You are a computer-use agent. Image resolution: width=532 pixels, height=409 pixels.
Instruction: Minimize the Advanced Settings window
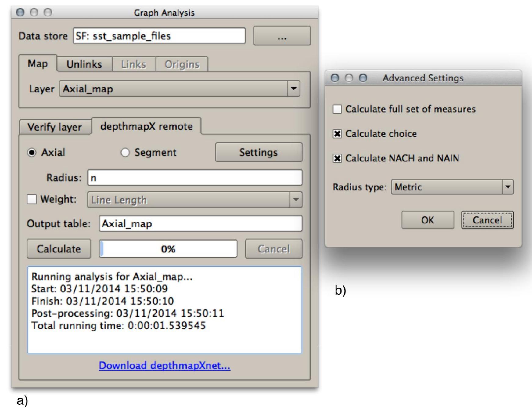(349, 78)
